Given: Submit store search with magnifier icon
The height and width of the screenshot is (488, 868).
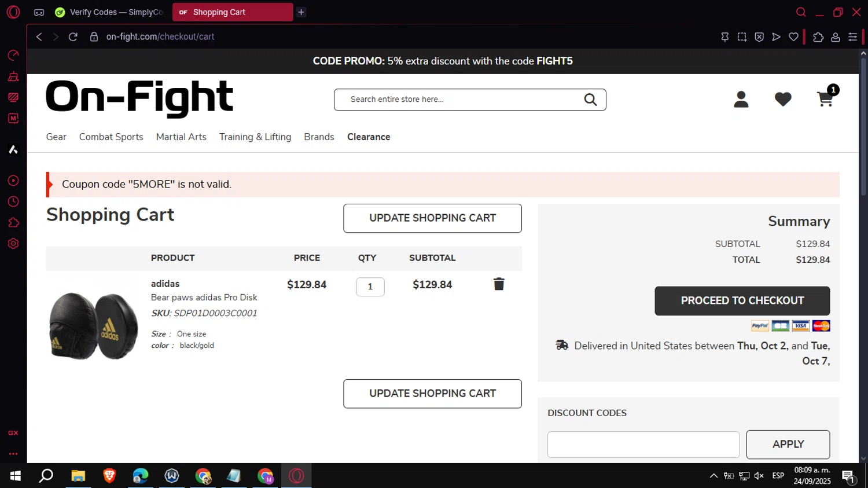Looking at the screenshot, I should [x=590, y=100].
